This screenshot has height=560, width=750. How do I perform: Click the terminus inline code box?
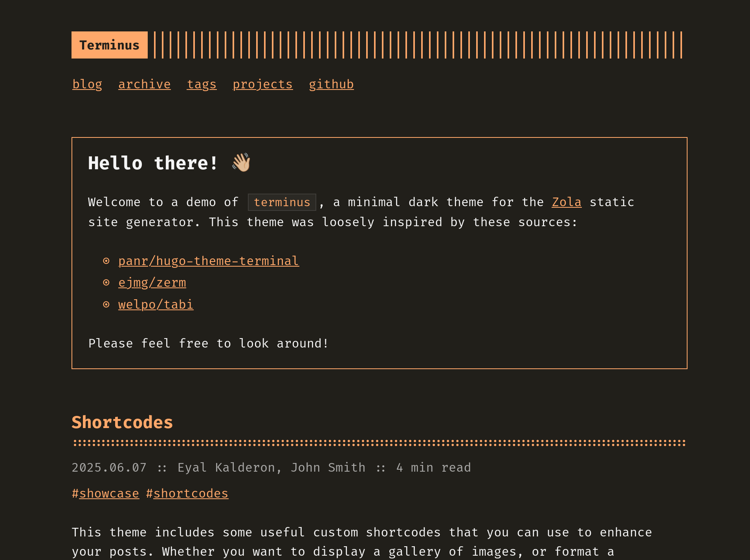click(x=282, y=202)
